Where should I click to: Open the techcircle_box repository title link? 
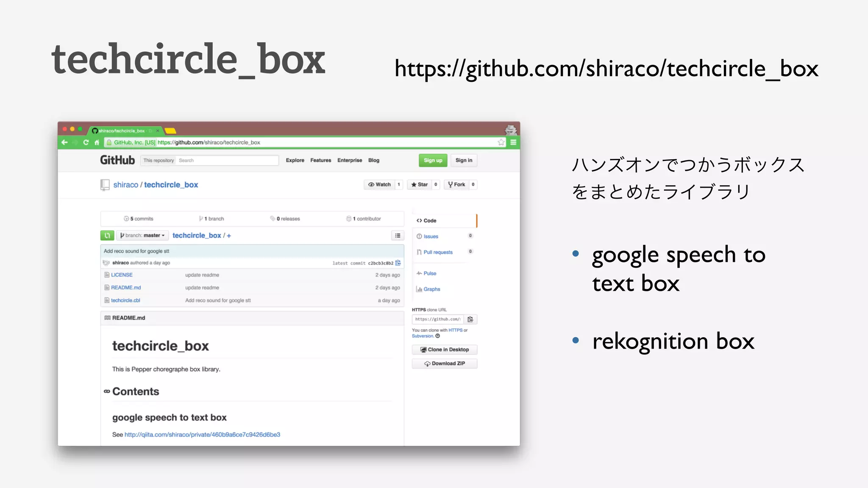click(x=171, y=185)
